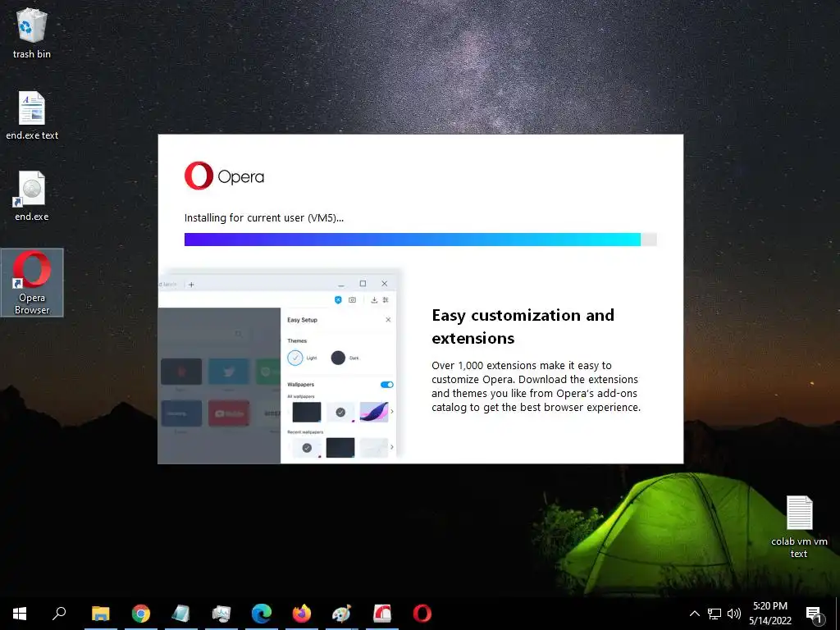Screen dimensions: 840x630
Task: Click the 'Easy customization and extensions' heading
Action: click(x=523, y=326)
